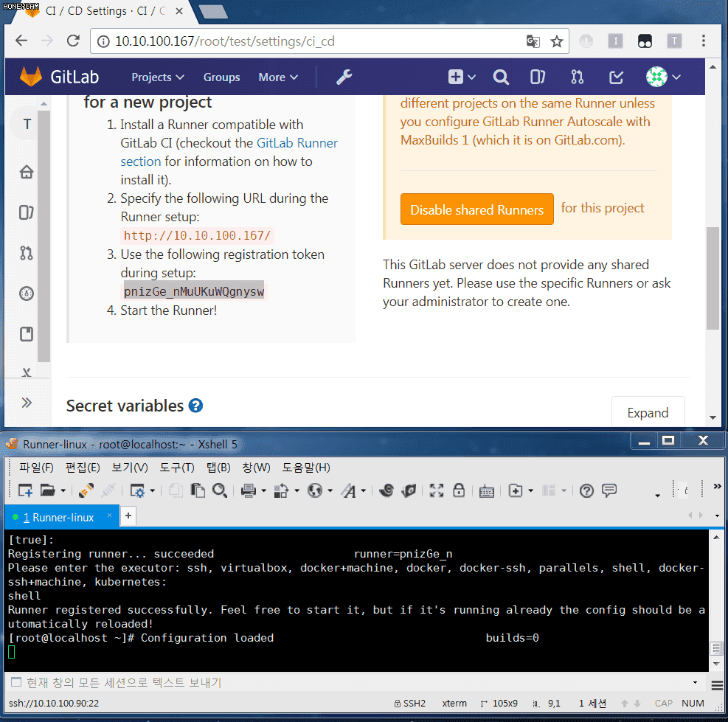Open dropdown arrow beside Properties icon
728x722 pixels.
pyautogui.click(x=152, y=490)
